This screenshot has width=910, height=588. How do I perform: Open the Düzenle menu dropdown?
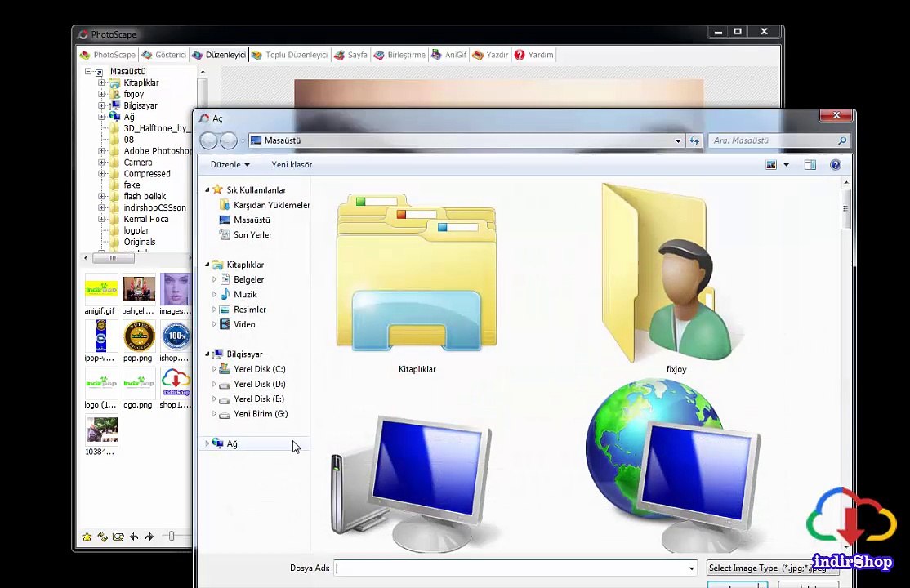(x=230, y=165)
